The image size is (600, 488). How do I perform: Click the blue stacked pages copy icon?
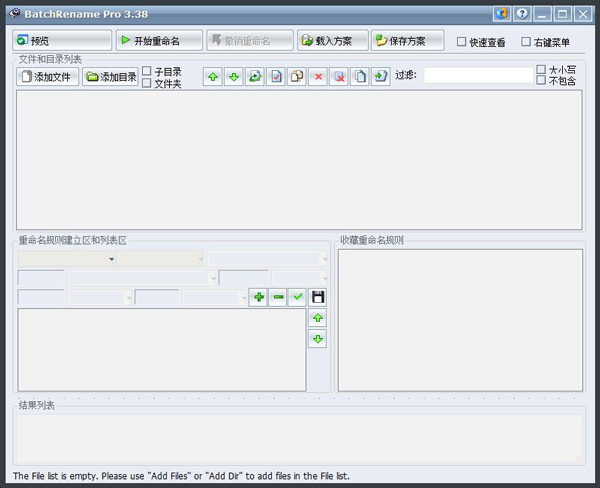tap(360, 77)
